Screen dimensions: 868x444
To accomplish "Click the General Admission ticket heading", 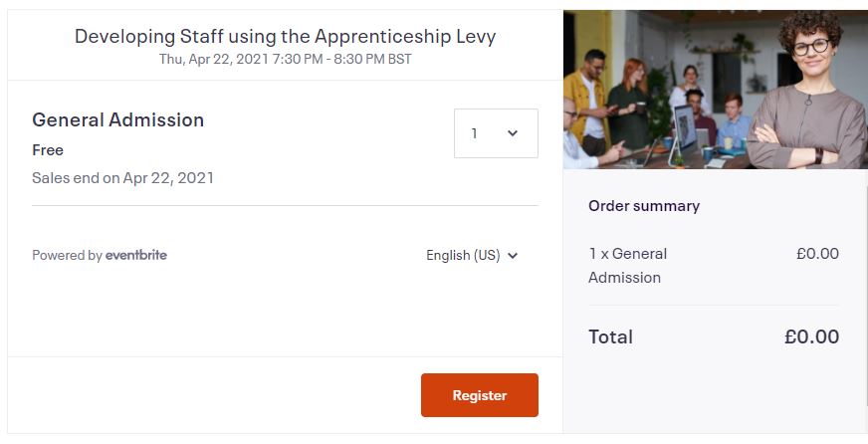I will coord(117,119).
